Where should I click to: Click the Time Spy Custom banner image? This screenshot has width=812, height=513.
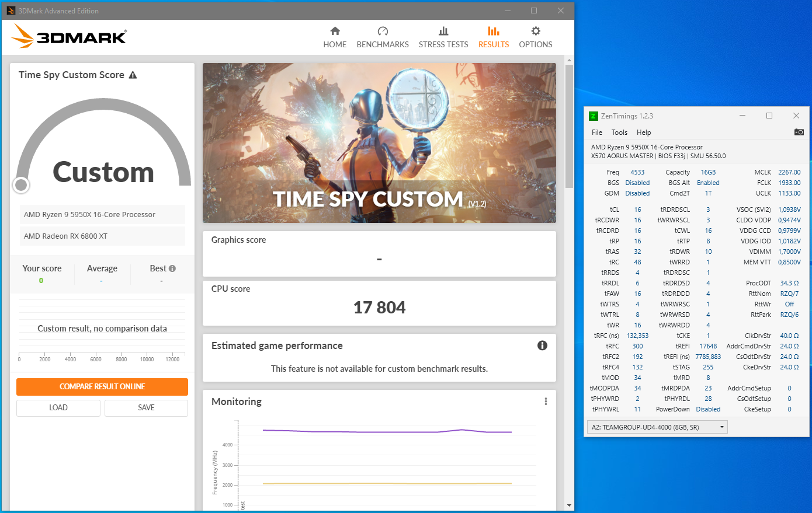tap(379, 143)
